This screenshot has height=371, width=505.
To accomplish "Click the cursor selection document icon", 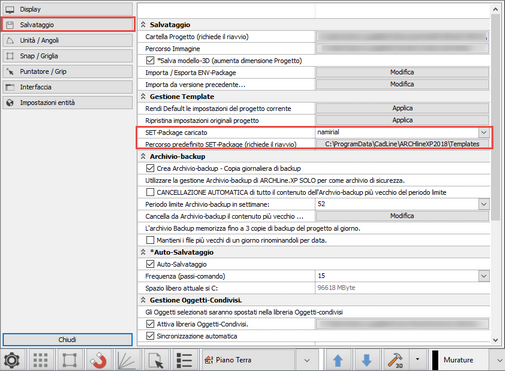I will click(x=156, y=360).
